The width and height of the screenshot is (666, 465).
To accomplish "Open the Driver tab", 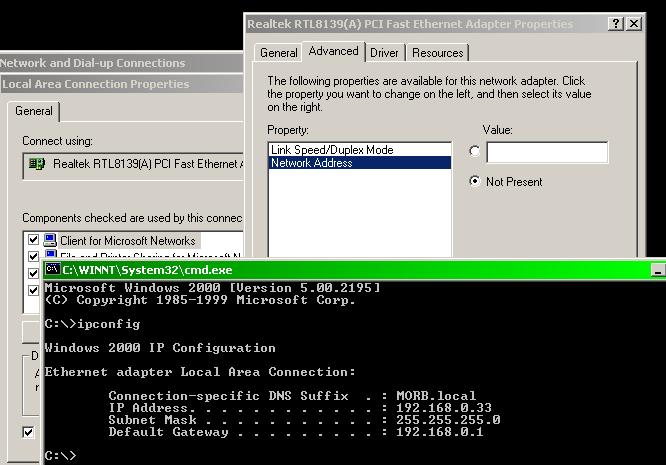I will click(384, 53).
